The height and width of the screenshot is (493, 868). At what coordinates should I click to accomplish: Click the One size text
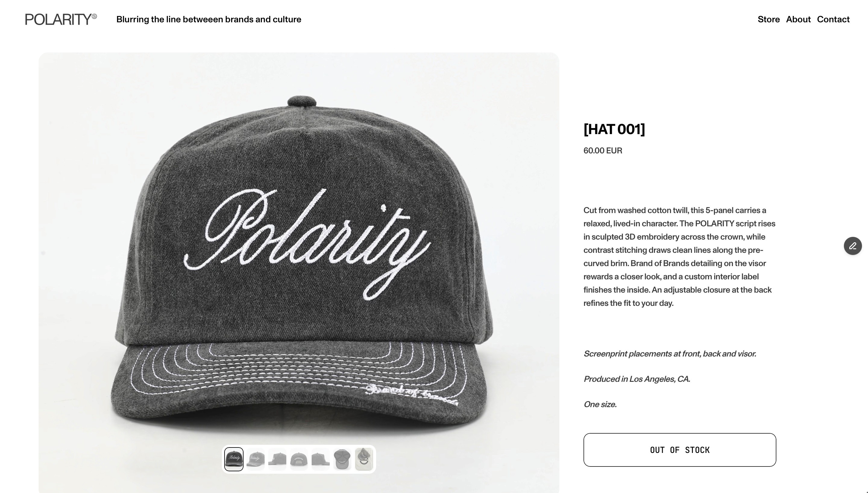pos(600,404)
